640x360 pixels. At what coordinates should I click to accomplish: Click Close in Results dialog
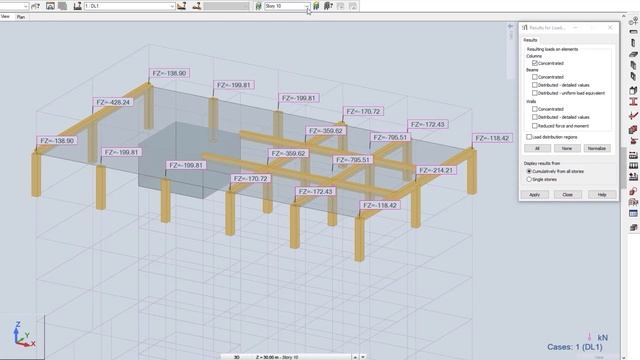click(x=568, y=195)
